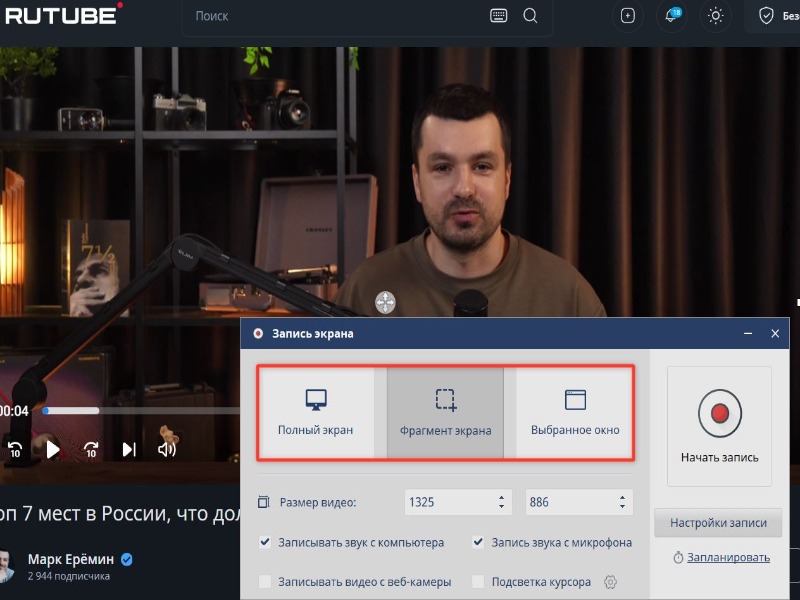Mute the video with the speaker icon
The image size is (800, 600).
tap(167, 449)
